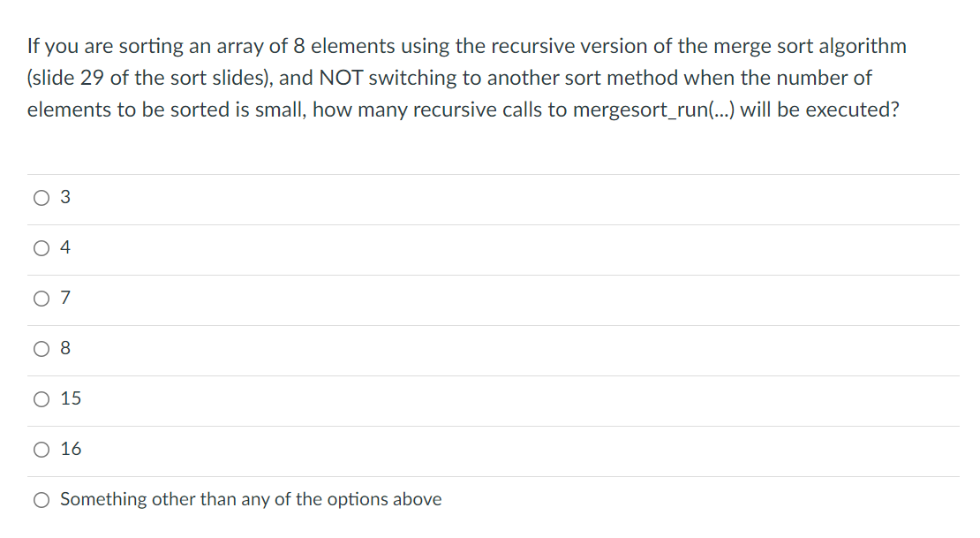
Task: Click the answer label text '7'
Action: click(65, 298)
